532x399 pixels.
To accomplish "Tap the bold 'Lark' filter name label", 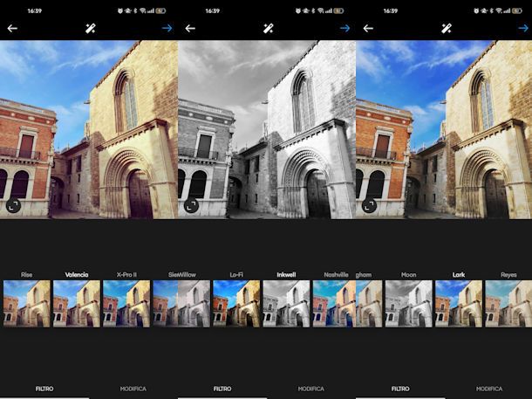I will (x=459, y=275).
